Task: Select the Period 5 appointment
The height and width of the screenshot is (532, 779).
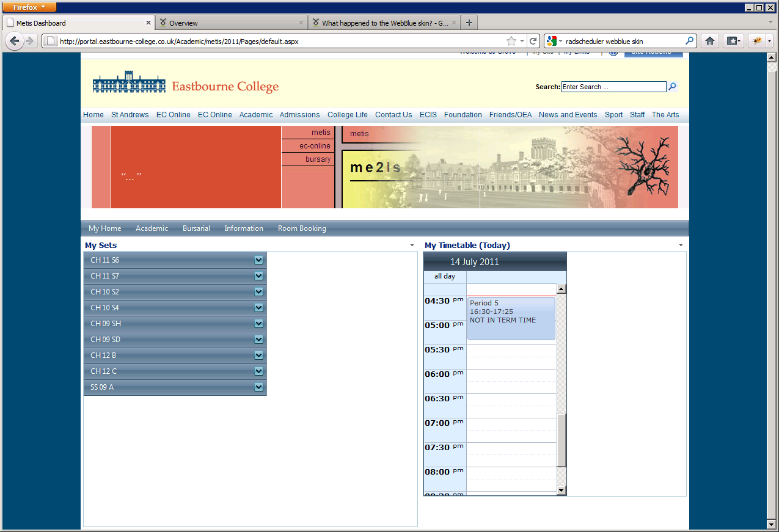Action: point(511,318)
